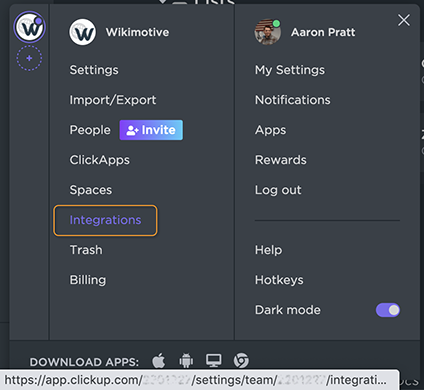Open Rewards page

tap(280, 160)
